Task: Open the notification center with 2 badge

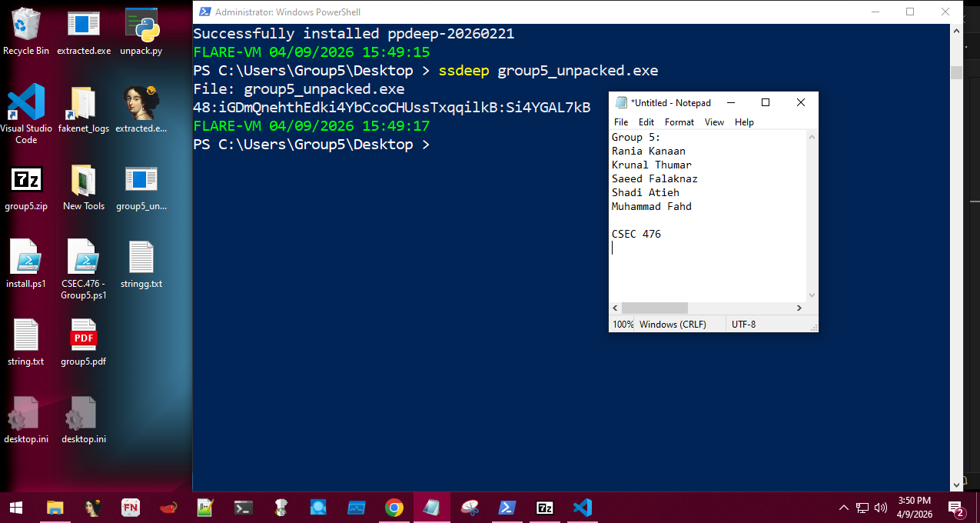Action: click(x=957, y=508)
